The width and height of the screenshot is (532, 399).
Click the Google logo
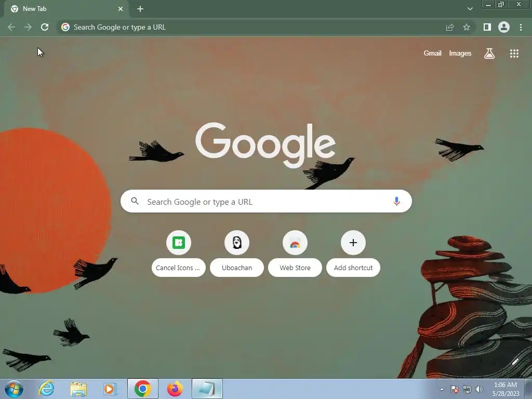pyautogui.click(x=265, y=145)
